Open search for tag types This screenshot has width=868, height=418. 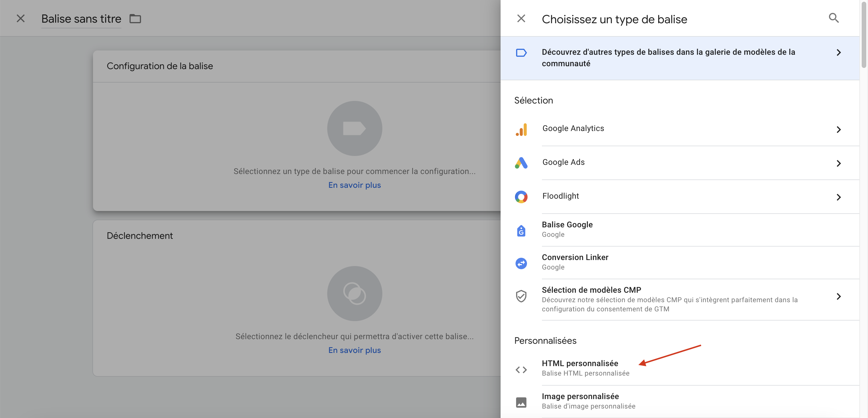pyautogui.click(x=834, y=18)
